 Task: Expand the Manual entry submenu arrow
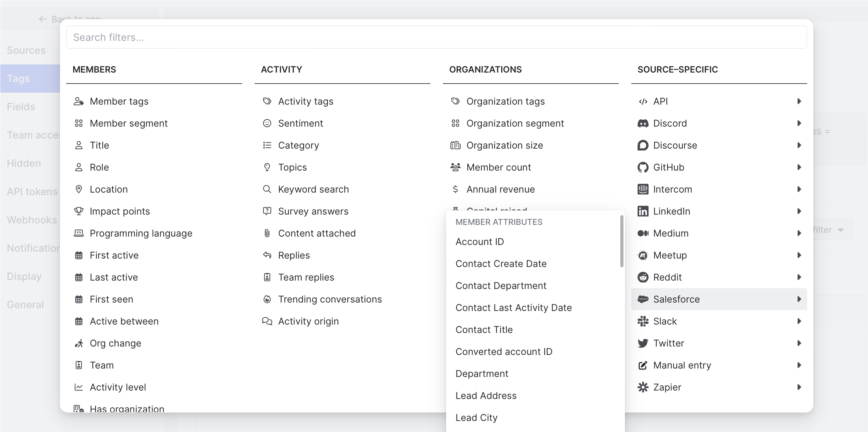pos(799,365)
